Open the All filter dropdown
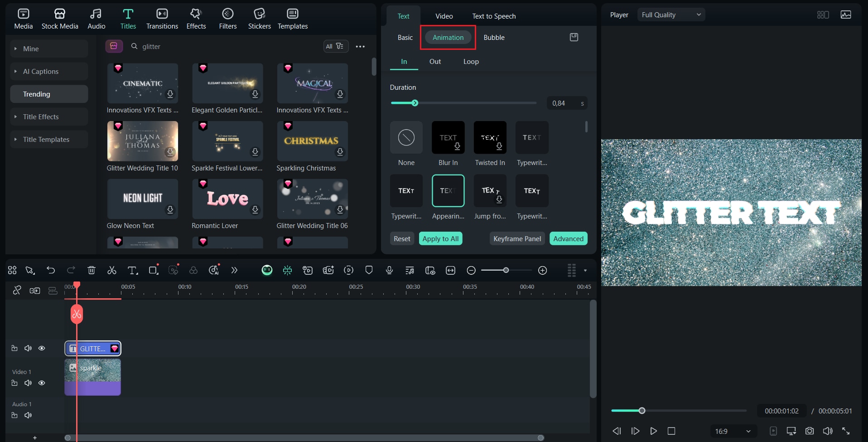868x442 pixels. [x=336, y=46]
